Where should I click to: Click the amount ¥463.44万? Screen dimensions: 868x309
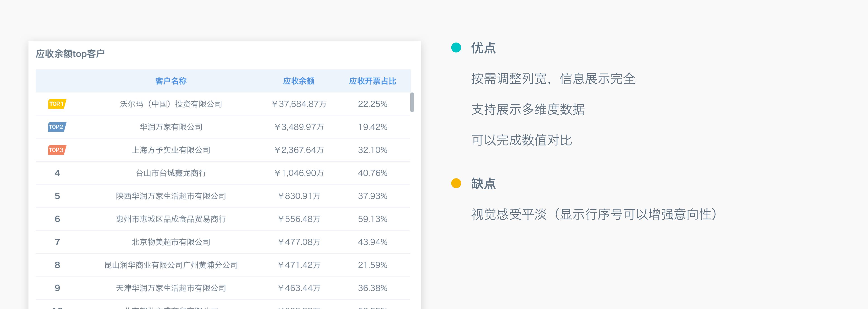(299, 288)
